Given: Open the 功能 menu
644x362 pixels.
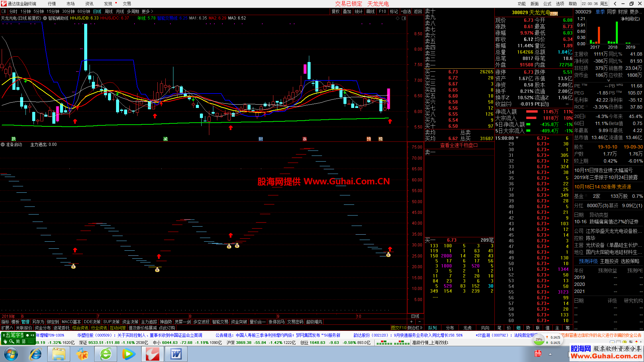Looking at the screenshot, I should tap(522, 4).
